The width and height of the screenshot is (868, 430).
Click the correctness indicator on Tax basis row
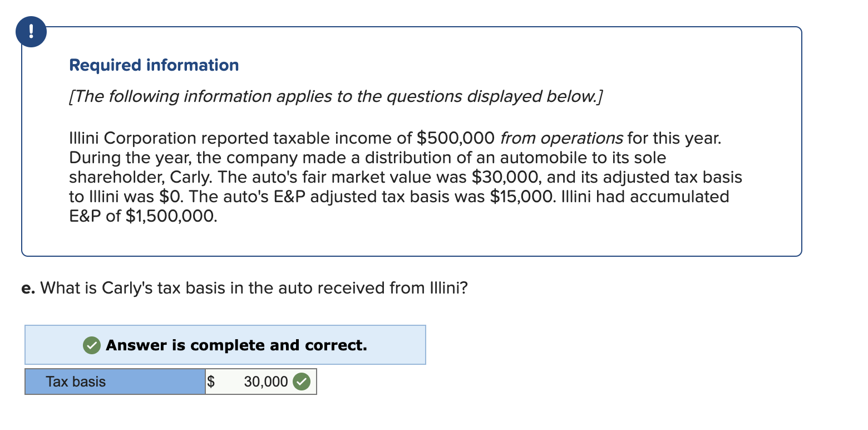point(302,382)
